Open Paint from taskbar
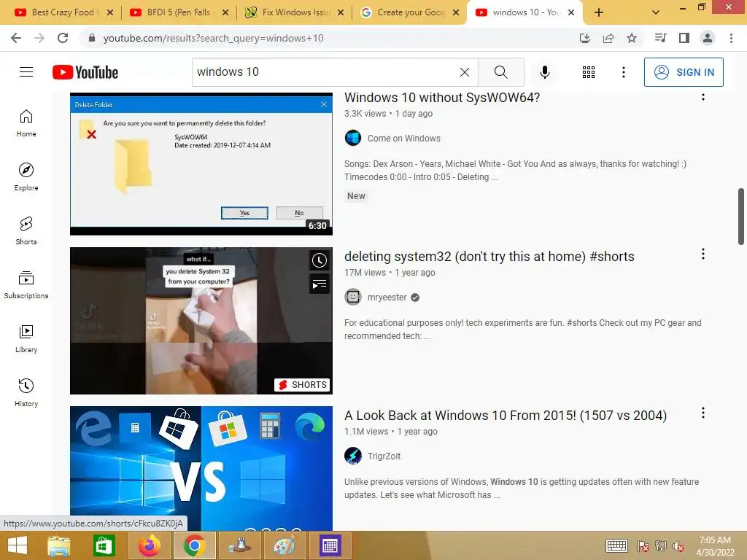The width and height of the screenshot is (747, 560). click(x=285, y=545)
